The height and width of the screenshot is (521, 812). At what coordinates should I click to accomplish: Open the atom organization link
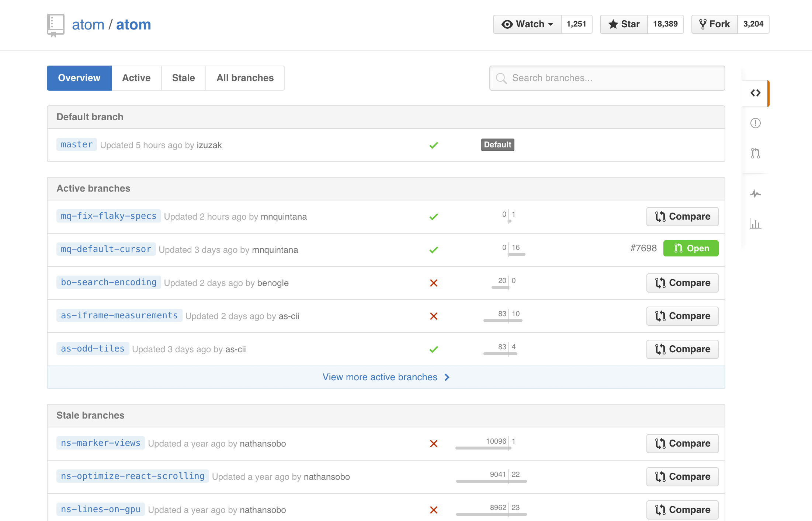(88, 25)
